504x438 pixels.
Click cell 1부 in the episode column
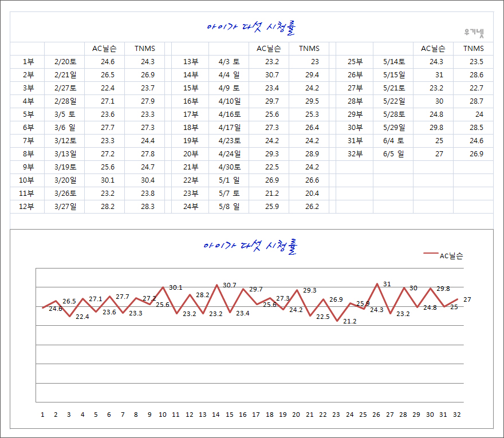pyautogui.click(x=28, y=62)
